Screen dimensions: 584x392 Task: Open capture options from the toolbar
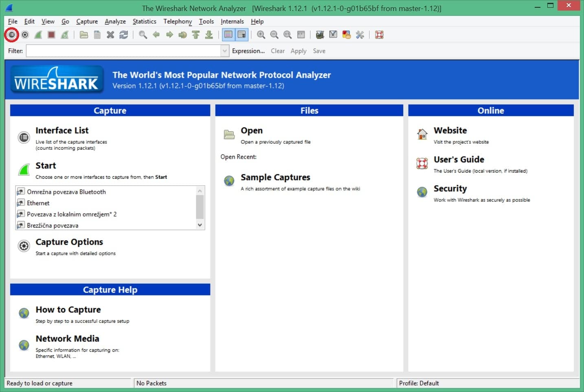(25, 35)
